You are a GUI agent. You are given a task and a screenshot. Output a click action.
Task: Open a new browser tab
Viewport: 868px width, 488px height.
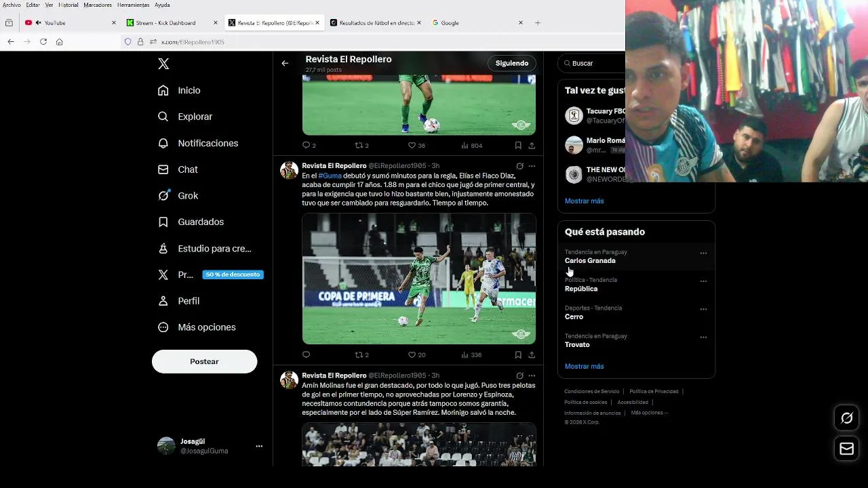pos(538,23)
